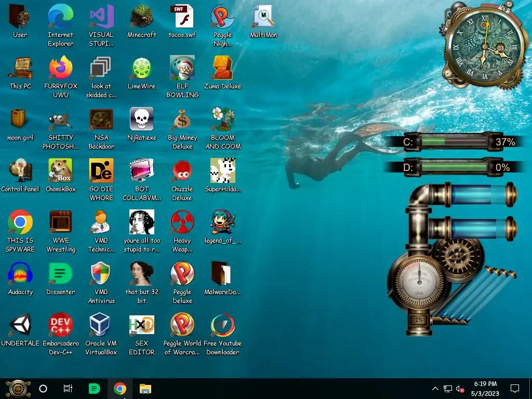
Task: Open the look at skidded c... shortcut
Action: pyautogui.click(x=101, y=77)
